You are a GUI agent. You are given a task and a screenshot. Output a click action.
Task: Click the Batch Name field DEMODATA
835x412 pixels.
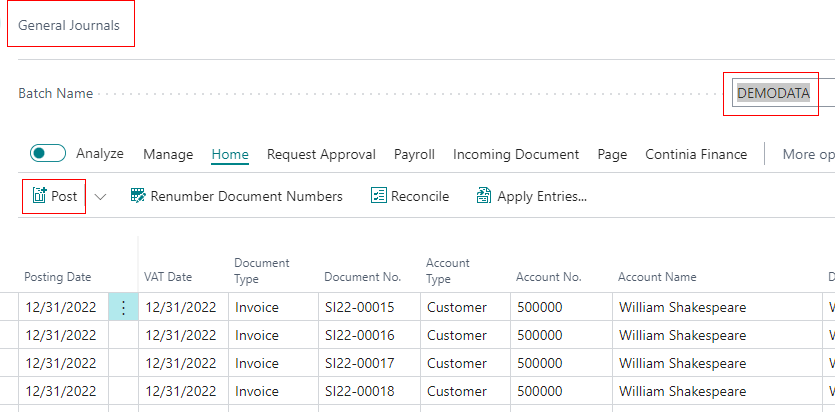pos(773,93)
